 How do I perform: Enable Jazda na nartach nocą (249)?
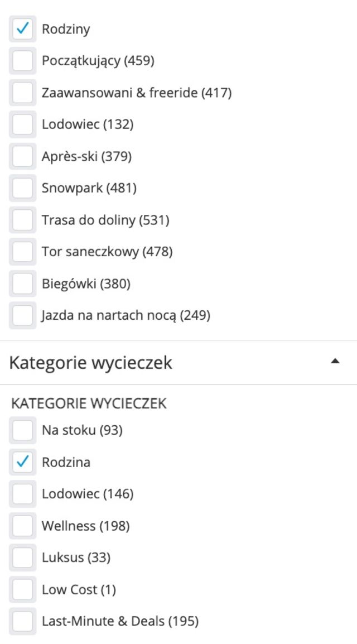click(22, 315)
